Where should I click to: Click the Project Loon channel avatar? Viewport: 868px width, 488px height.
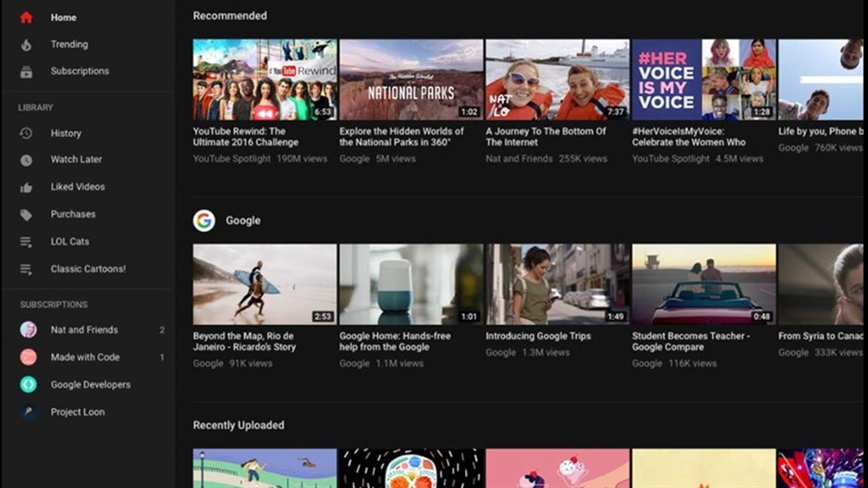tap(28, 412)
